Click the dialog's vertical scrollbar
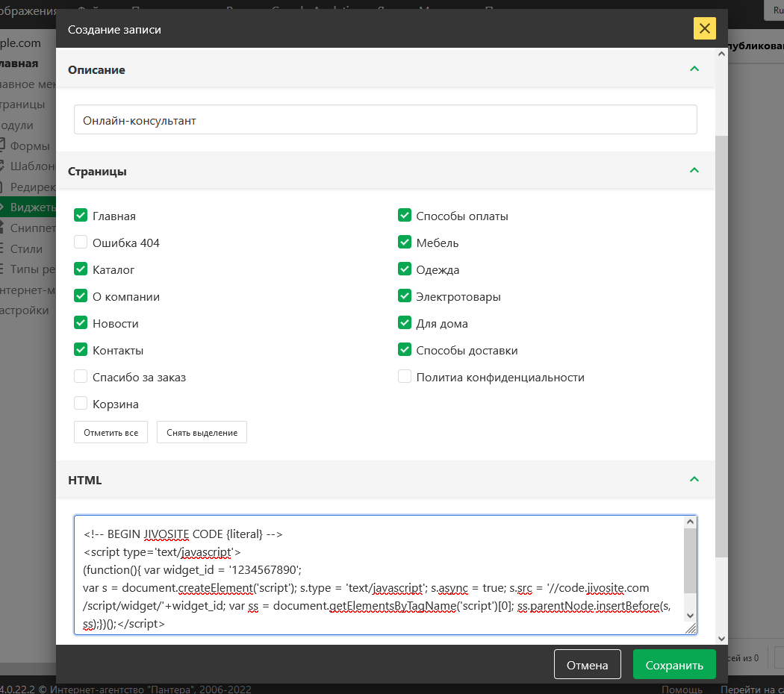The height and width of the screenshot is (694, 784). (721, 343)
